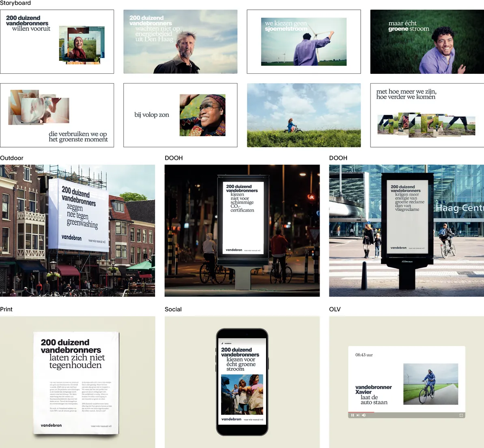This screenshot has height=448, width=484.
Task: Open the 'met hoe meer we zijn' storyboard frame
Action: tap(427, 115)
